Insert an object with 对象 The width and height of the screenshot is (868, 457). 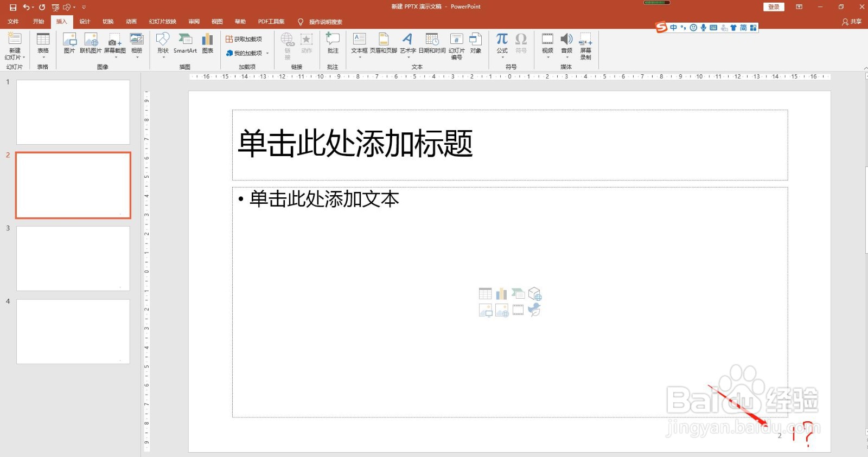pyautogui.click(x=476, y=43)
